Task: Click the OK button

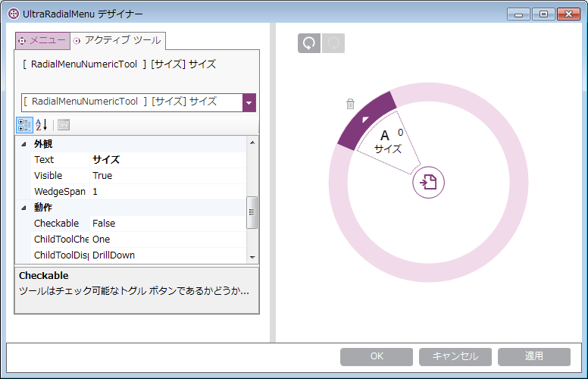Action: 377,356
